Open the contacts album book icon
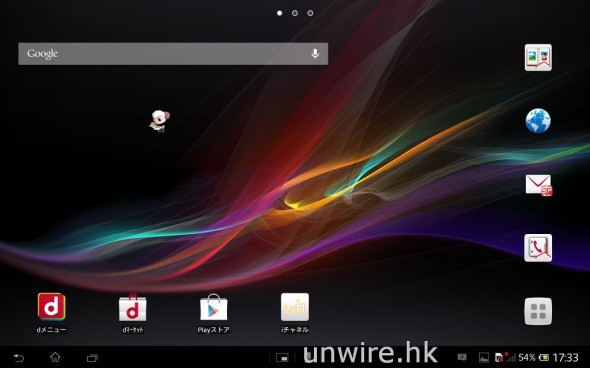The image size is (590, 368). tap(538, 58)
